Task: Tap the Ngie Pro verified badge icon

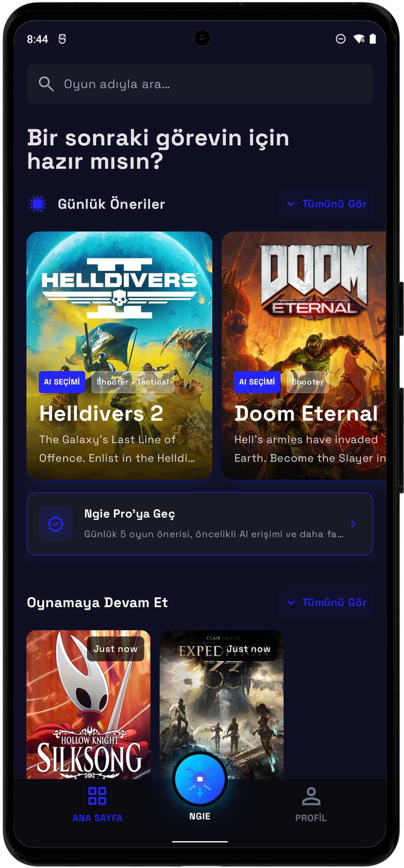Action: pos(56,524)
